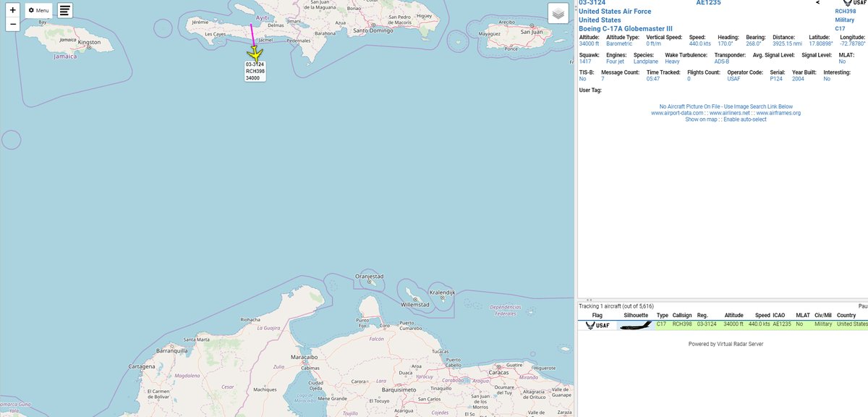The image size is (868, 417).
Task: Click the collapse arrow next to USAF logo
Action: [817, 3]
